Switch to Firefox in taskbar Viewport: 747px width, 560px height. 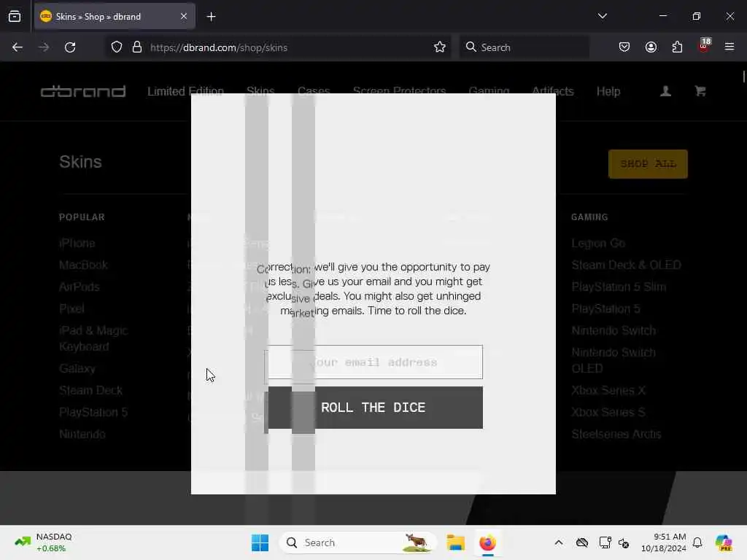(x=487, y=542)
